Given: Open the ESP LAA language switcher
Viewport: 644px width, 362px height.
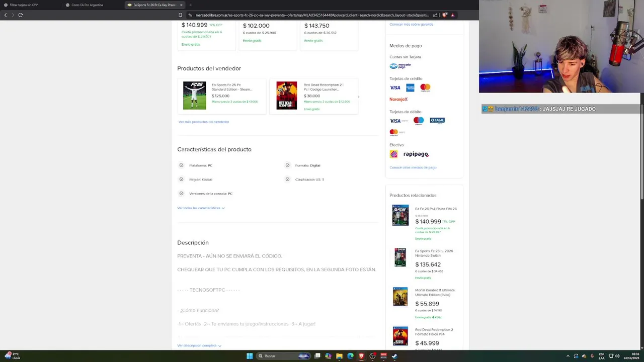Looking at the screenshot, I should click(x=602, y=356).
